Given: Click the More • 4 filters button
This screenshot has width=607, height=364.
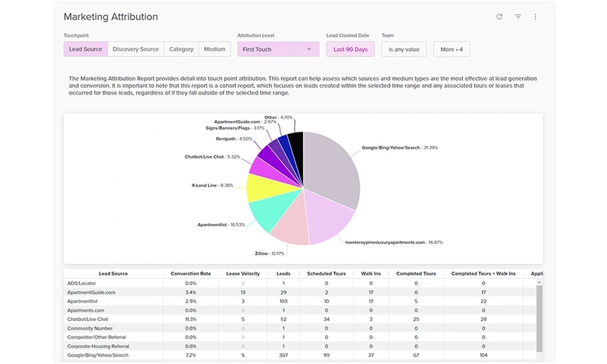Looking at the screenshot, I should point(452,49).
